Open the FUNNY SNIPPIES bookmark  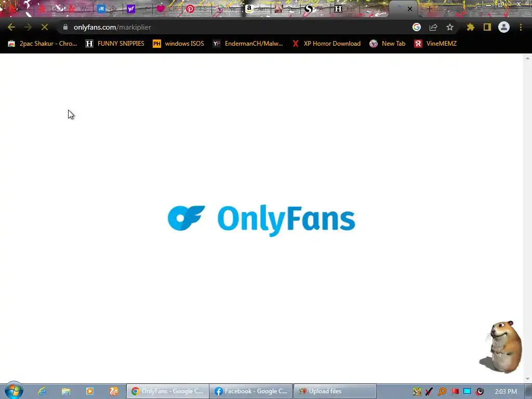[115, 44]
